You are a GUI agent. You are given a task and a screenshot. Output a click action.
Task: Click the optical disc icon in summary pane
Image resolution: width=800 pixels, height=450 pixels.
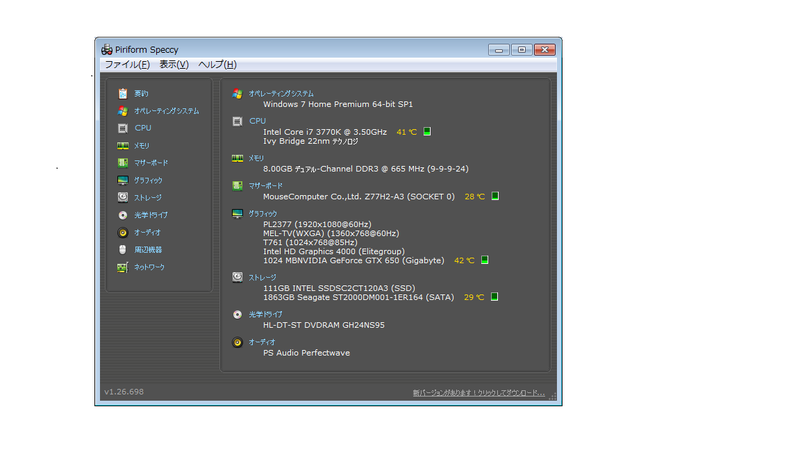click(x=237, y=314)
